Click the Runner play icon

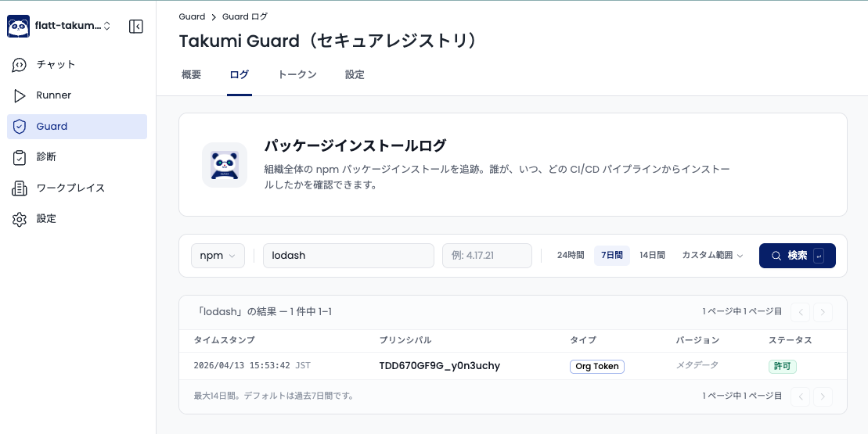click(x=20, y=95)
